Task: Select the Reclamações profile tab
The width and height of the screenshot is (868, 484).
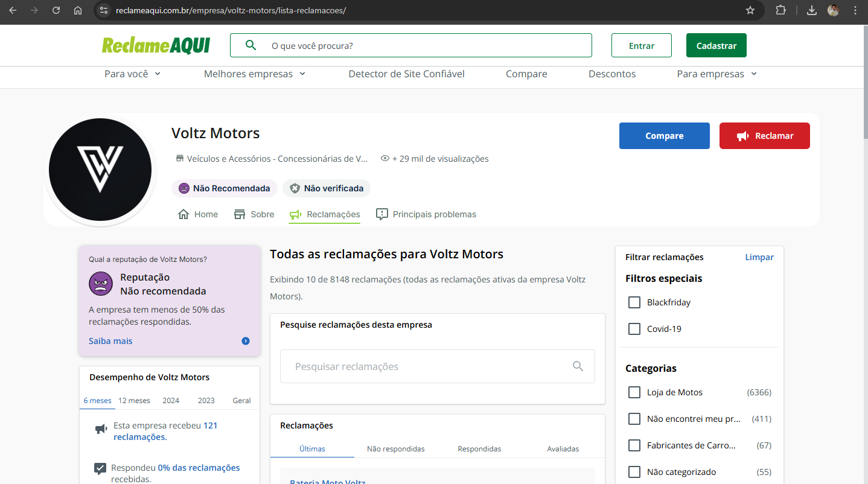Action: pos(325,214)
